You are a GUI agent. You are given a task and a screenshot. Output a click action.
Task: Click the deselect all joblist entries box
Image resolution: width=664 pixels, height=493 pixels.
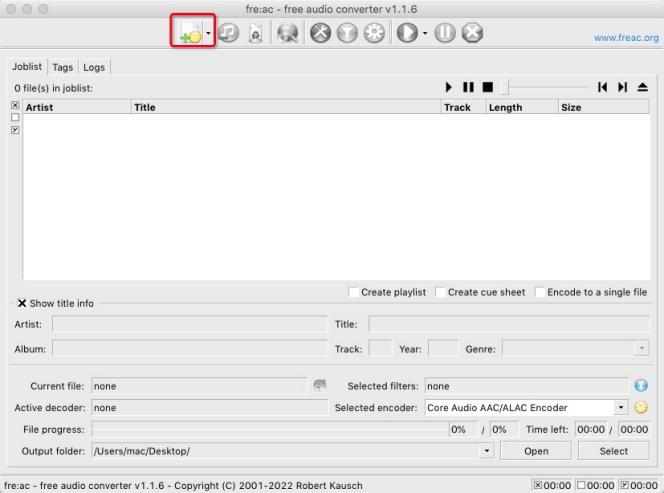[15, 117]
